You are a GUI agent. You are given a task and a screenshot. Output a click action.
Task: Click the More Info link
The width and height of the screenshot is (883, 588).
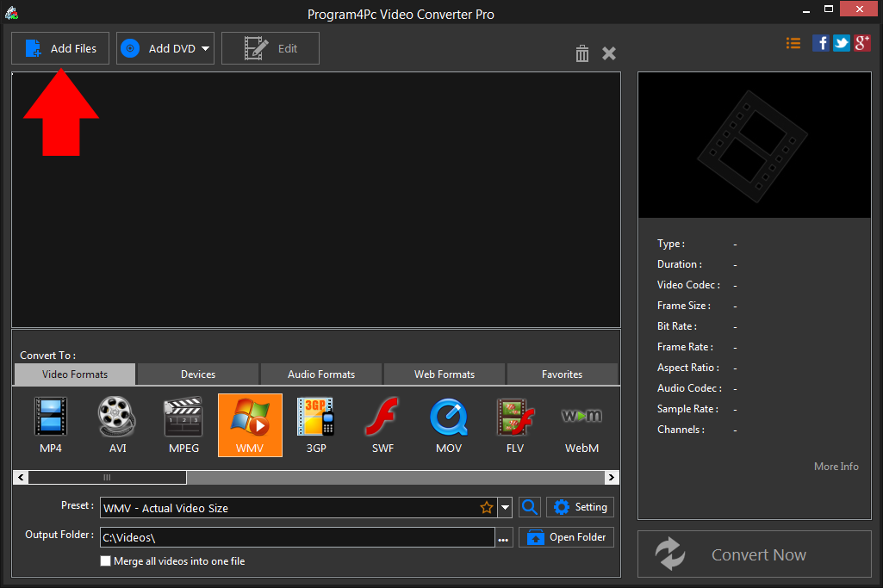click(835, 466)
